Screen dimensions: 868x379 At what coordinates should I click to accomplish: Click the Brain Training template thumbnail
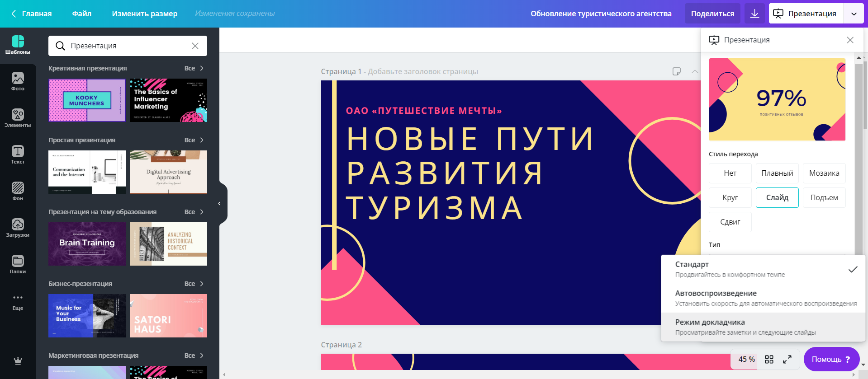click(87, 244)
